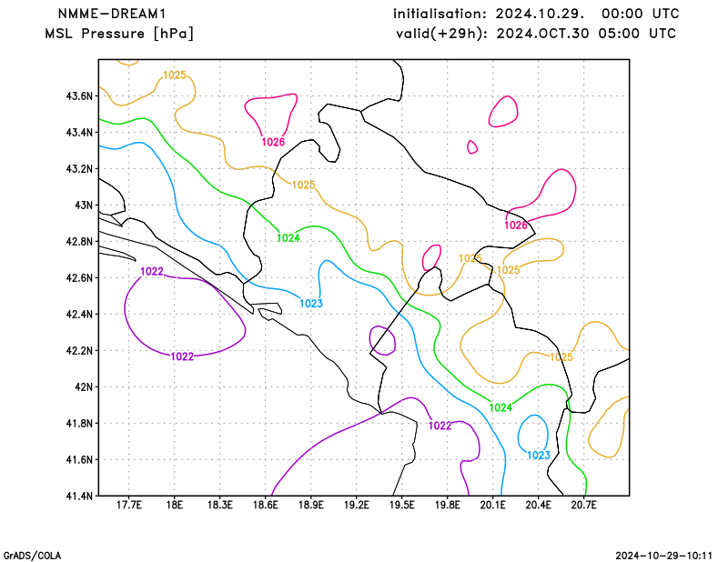Select the "41.8N" latitude axis label
Screen dimensions: 728x562
coord(79,423)
